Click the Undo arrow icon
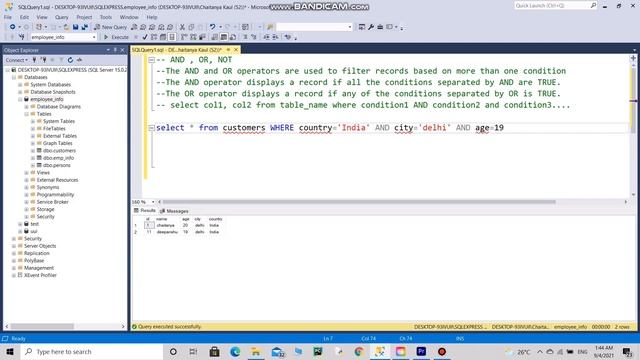The image size is (640, 360). (212, 27)
